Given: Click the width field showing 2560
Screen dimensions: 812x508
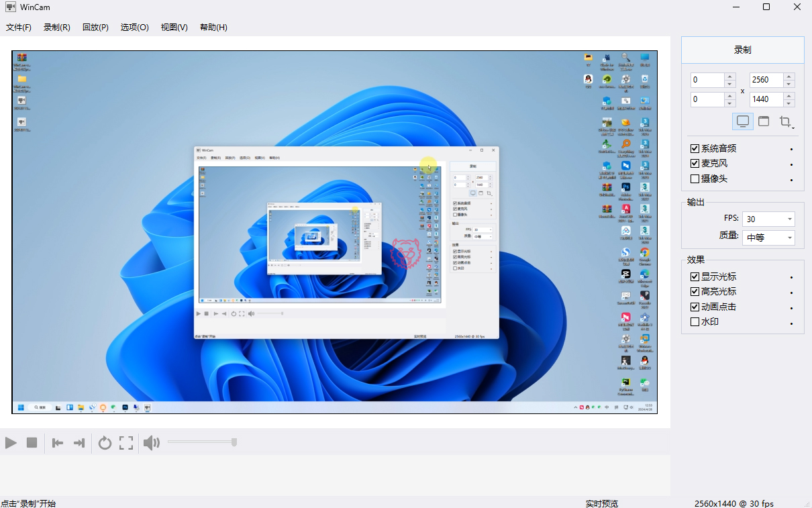Looking at the screenshot, I should pos(766,80).
